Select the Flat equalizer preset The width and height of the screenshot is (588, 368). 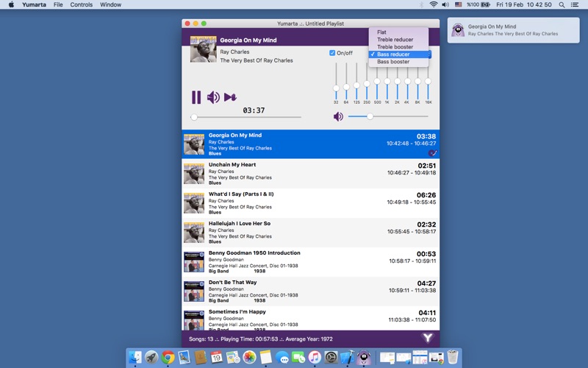pos(398,32)
